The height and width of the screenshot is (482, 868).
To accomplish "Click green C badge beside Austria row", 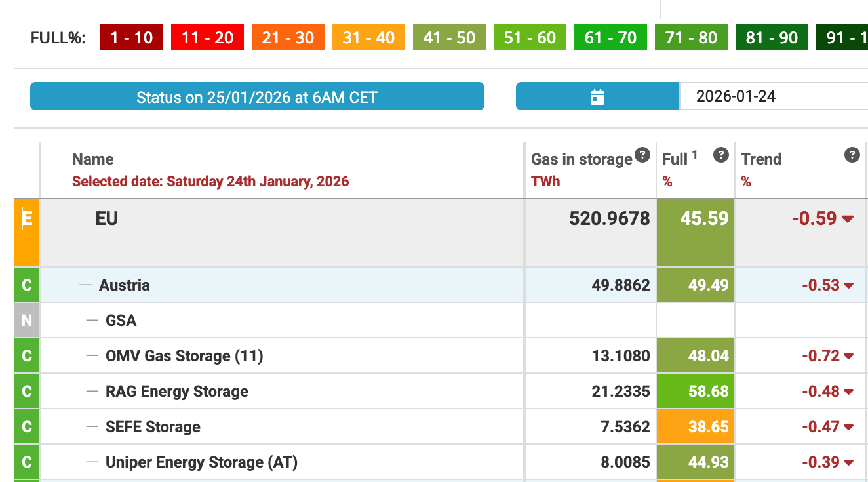I will point(27,285).
